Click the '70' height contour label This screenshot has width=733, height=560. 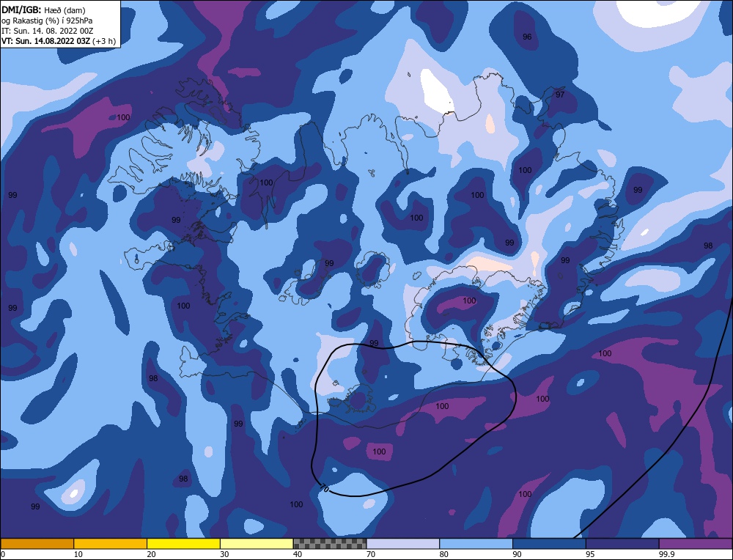pos(325,488)
